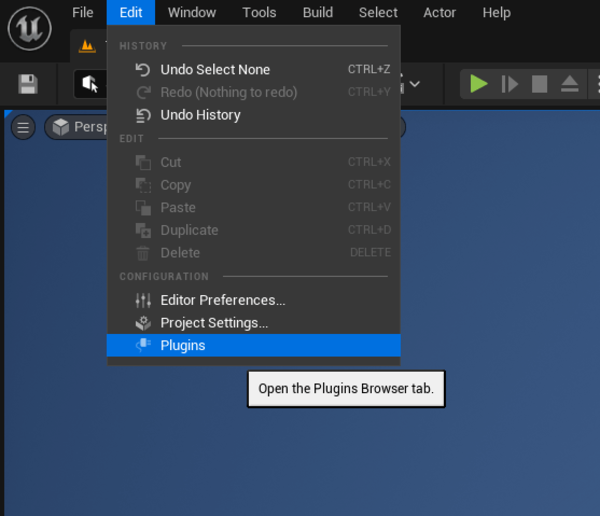Click the Plugins plug icon
Image resolution: width=600 pixels, height=516 pixels.
pyautogui.click(x=143, y=345)
